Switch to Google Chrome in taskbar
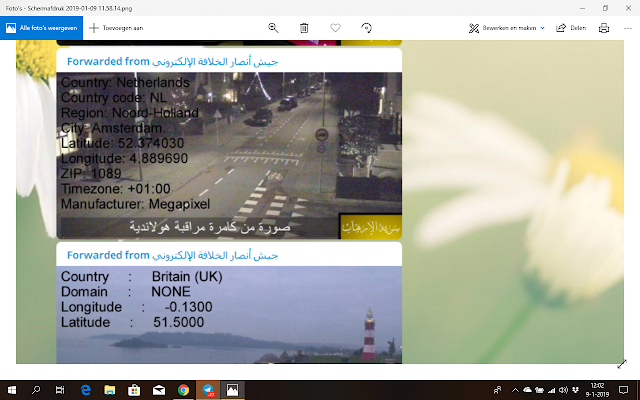Viewport: 640px width, 400px height. (183, 390)
